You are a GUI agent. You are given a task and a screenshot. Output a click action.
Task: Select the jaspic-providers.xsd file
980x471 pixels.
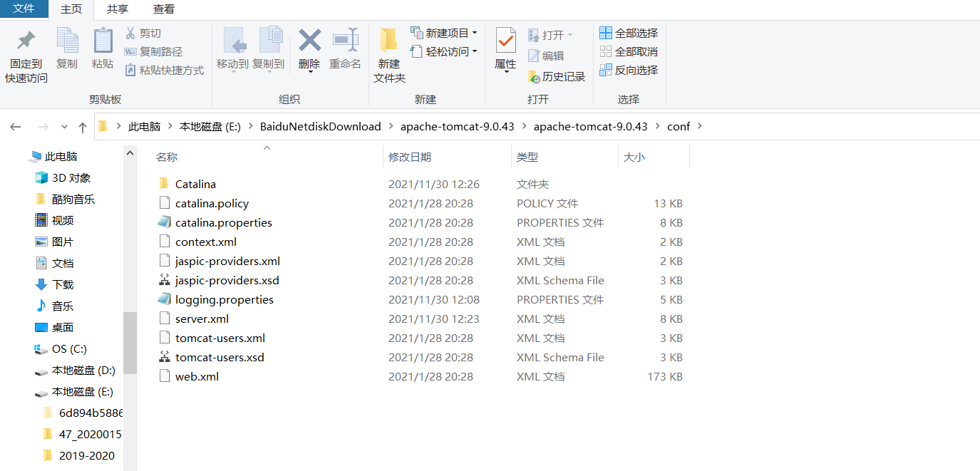click(227, 280)
